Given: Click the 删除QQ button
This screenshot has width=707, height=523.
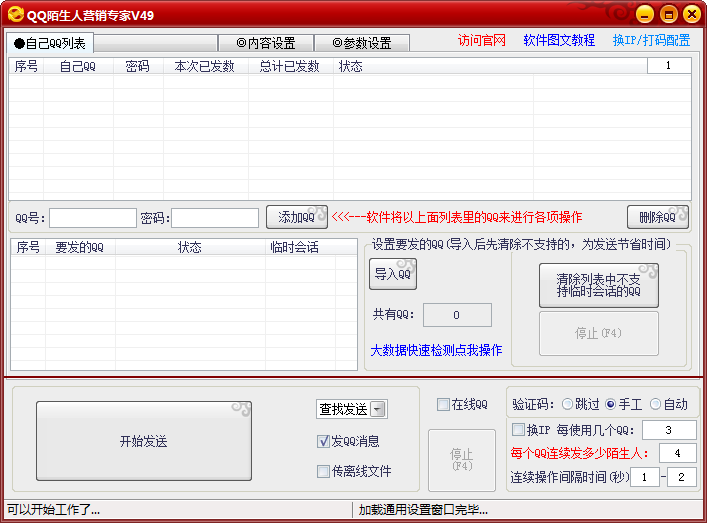Looking at the screenshot, I should click(x=658, y=217).
